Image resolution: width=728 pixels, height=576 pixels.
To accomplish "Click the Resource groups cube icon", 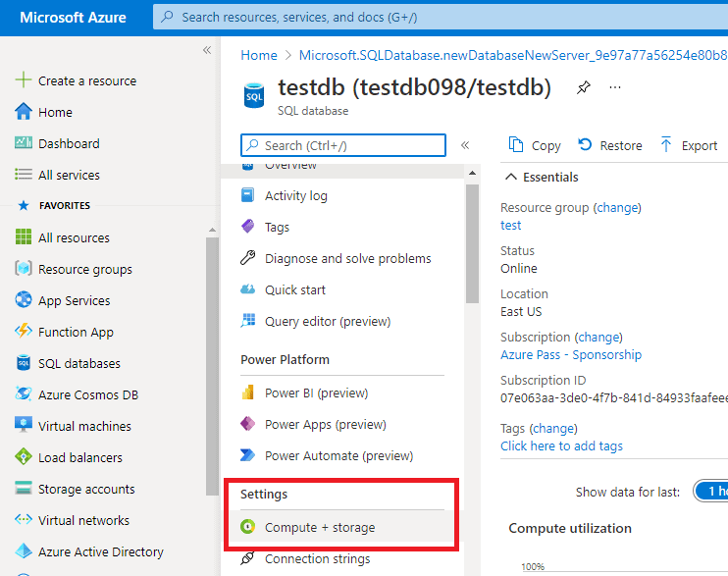I will click(x=24, y=268).
